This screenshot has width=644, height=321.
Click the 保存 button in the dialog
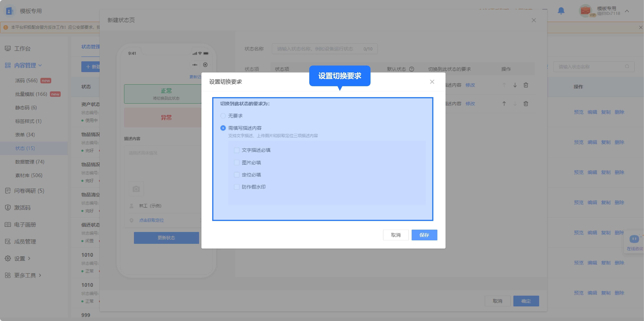point(424,235)
